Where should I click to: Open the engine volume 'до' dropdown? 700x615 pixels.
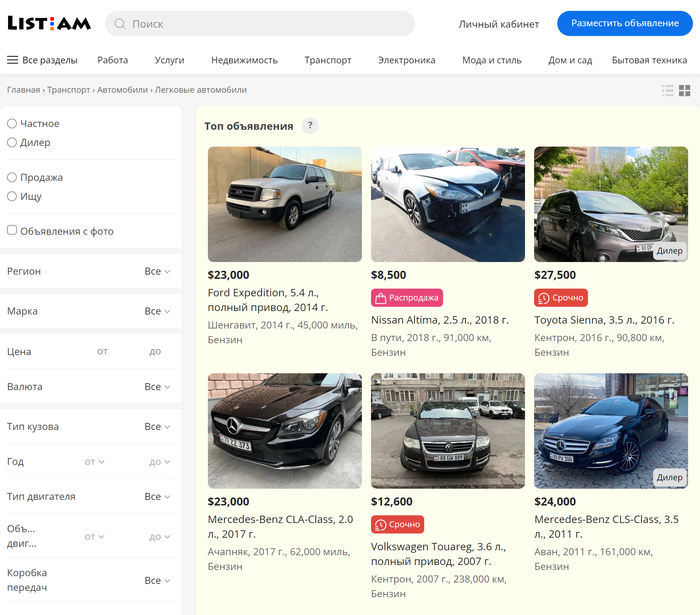click(160, 537)
